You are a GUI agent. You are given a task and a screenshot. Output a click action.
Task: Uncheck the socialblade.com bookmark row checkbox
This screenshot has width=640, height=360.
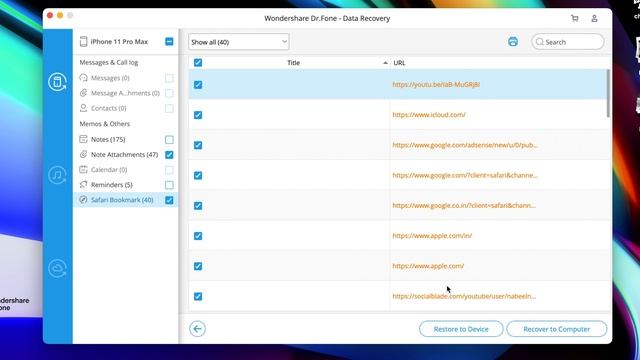(198, 296)
